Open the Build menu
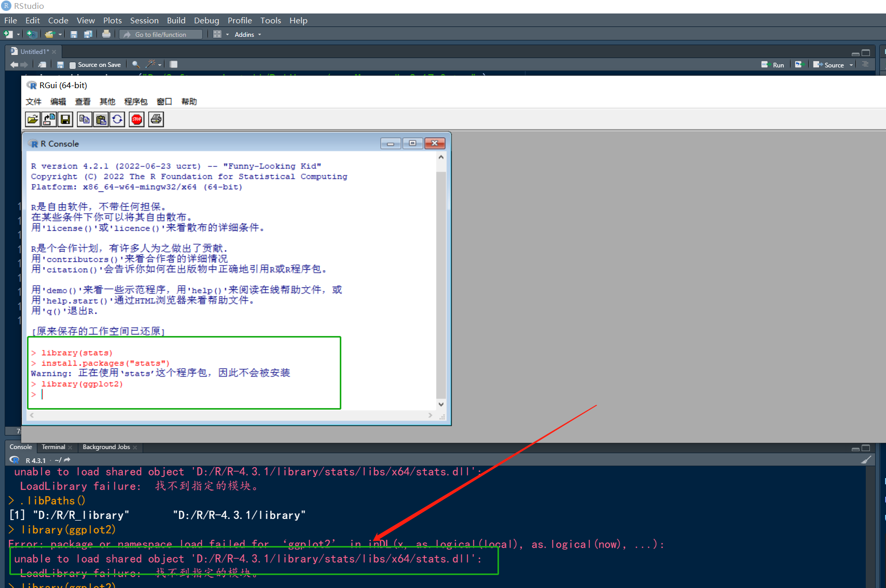The image size is (886, 588). click(176, 20)
